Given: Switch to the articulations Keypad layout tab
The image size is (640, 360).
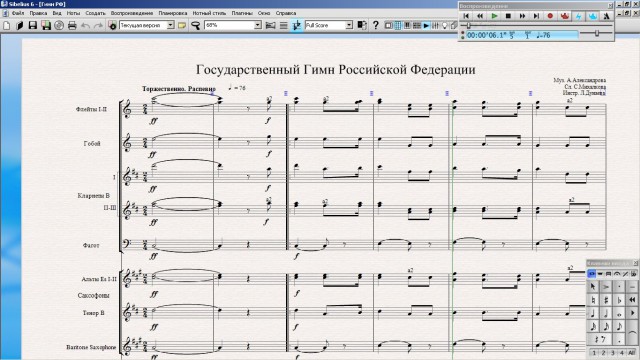Looking at the screenshot, I should (617, 274).
